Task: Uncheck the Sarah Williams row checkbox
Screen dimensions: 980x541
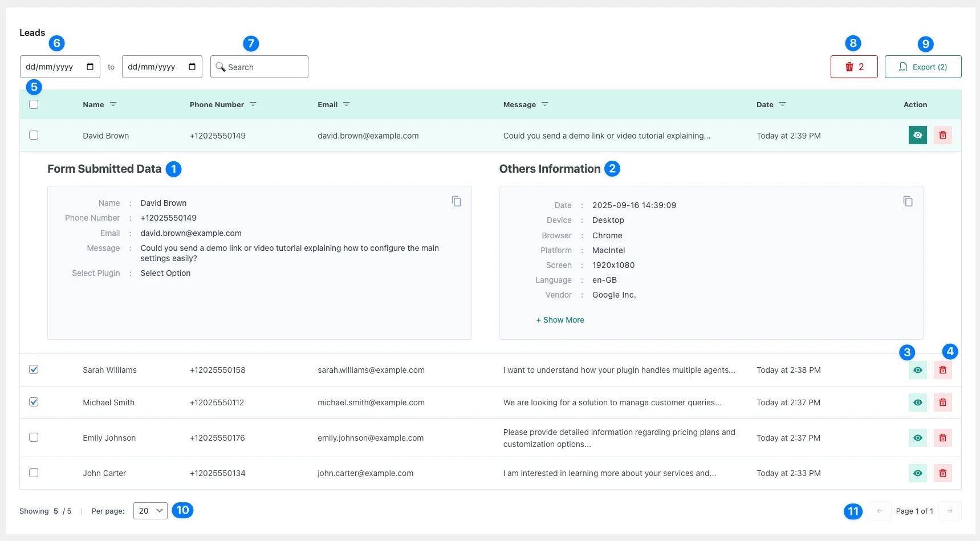Action: pos(34,369)
